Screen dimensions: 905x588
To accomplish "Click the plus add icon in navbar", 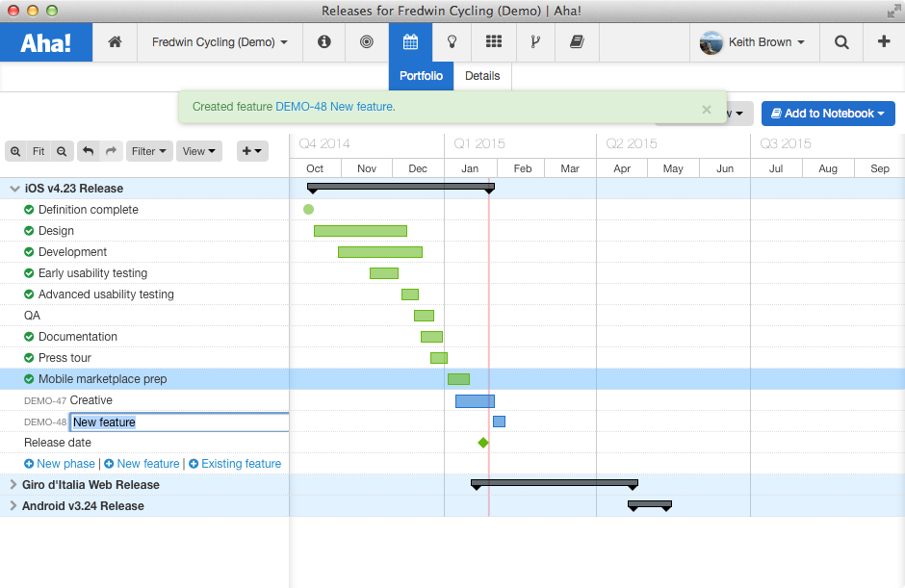I will (884, 41).
